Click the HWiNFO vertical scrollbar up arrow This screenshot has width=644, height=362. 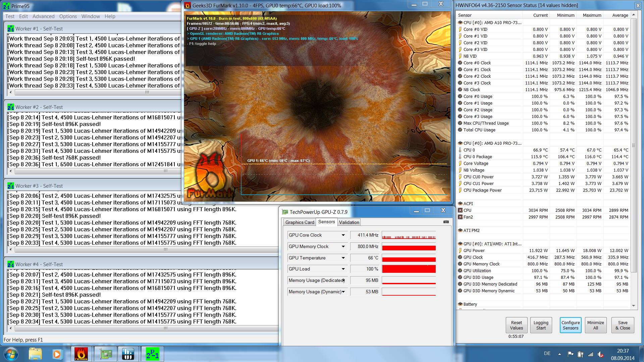tap(634, 15)
